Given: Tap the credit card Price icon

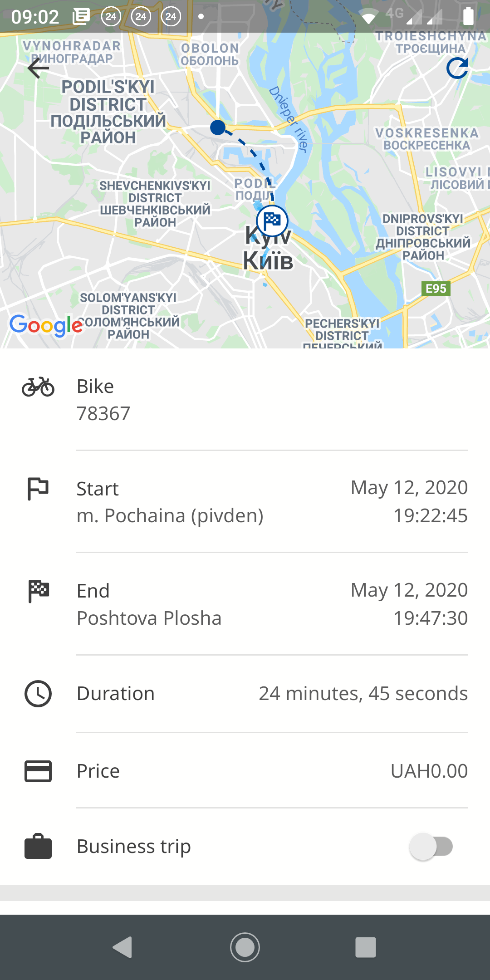Looking at the screenshot, I should point(38,771).
